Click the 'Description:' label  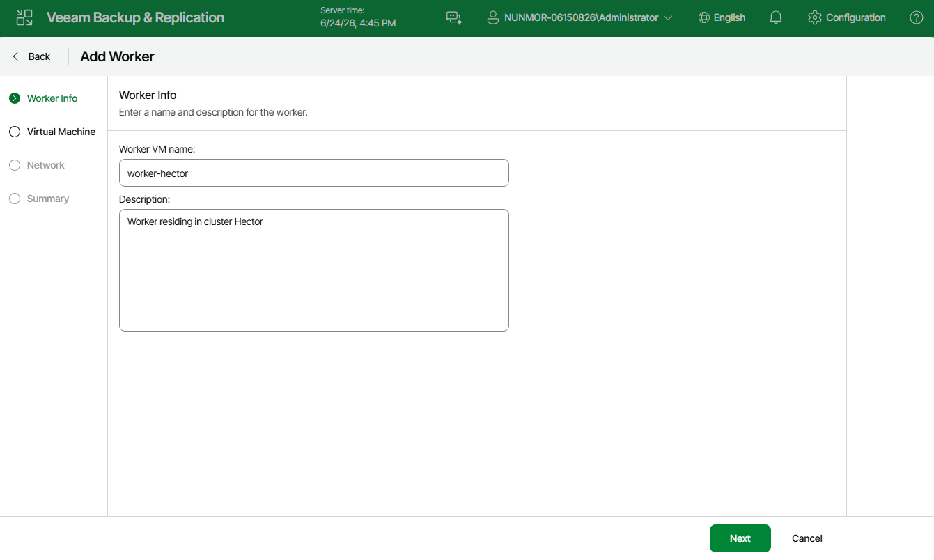[x=145, y=199]
